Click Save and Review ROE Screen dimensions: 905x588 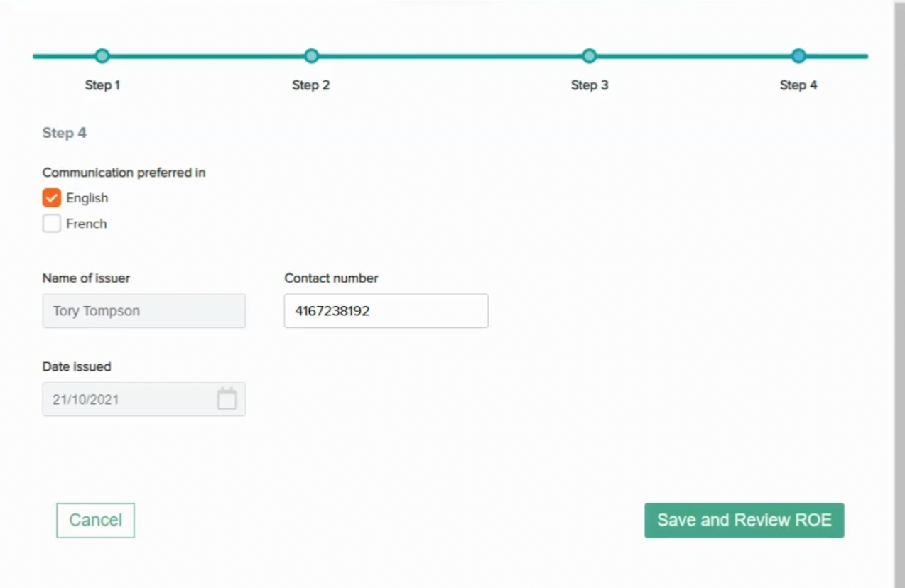click(x=744, y=521)
